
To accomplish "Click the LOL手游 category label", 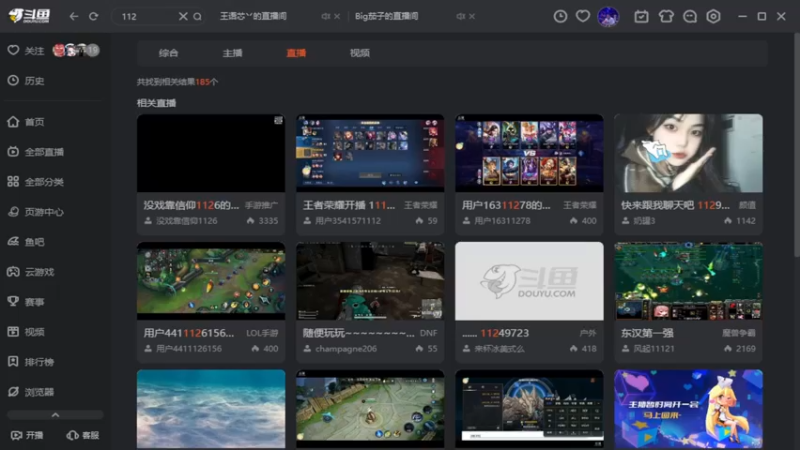I will [x=262, y=333].
